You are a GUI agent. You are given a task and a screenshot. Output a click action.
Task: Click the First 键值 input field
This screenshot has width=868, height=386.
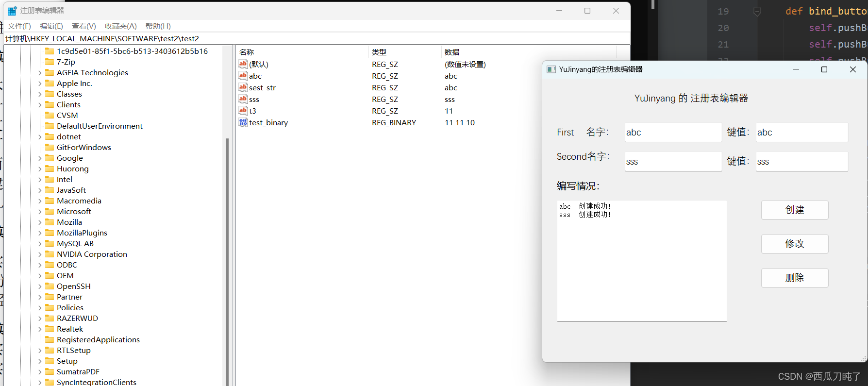click(802, 132)
